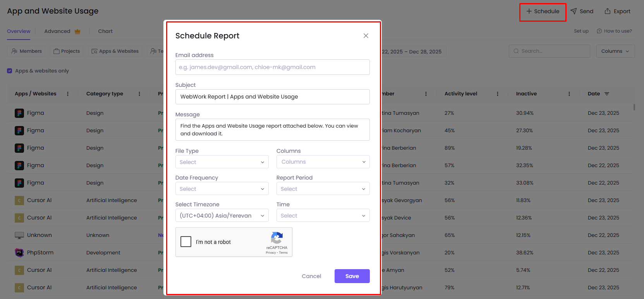Open the Inactive column options menu
Viewport: 644px width, 299px height.
coord(569,94)
